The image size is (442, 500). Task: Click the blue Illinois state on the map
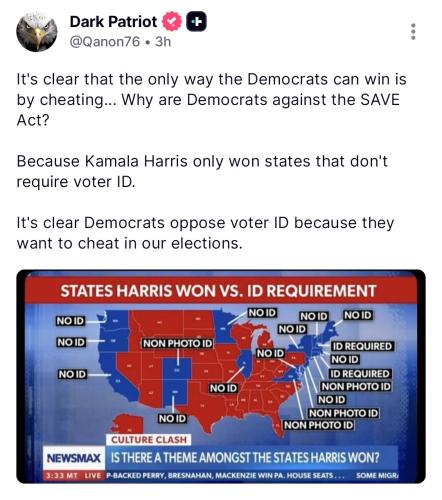pyautogui.click(x=246, y=364)
